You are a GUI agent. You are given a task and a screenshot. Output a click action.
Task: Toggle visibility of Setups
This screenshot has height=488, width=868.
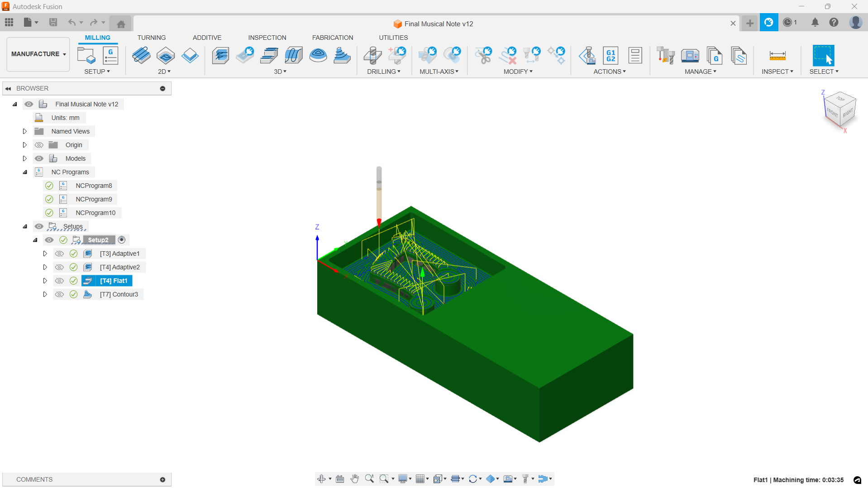point(39,226)
